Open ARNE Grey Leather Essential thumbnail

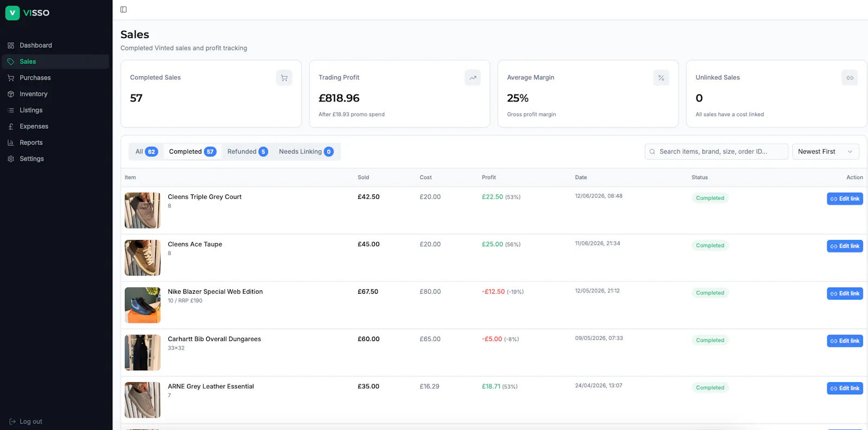click(x=143, y=400)
